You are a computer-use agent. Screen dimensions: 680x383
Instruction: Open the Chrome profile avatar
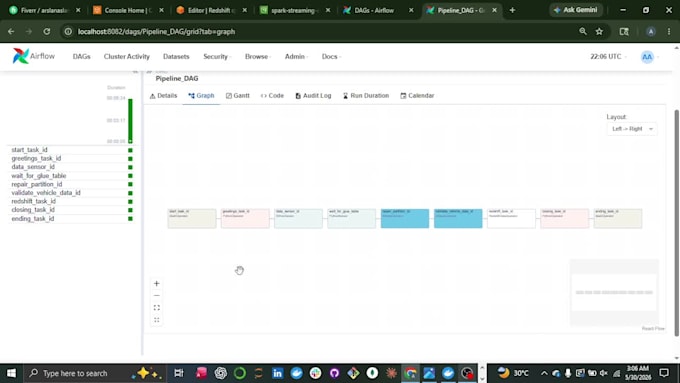click(x=651, y=32)
